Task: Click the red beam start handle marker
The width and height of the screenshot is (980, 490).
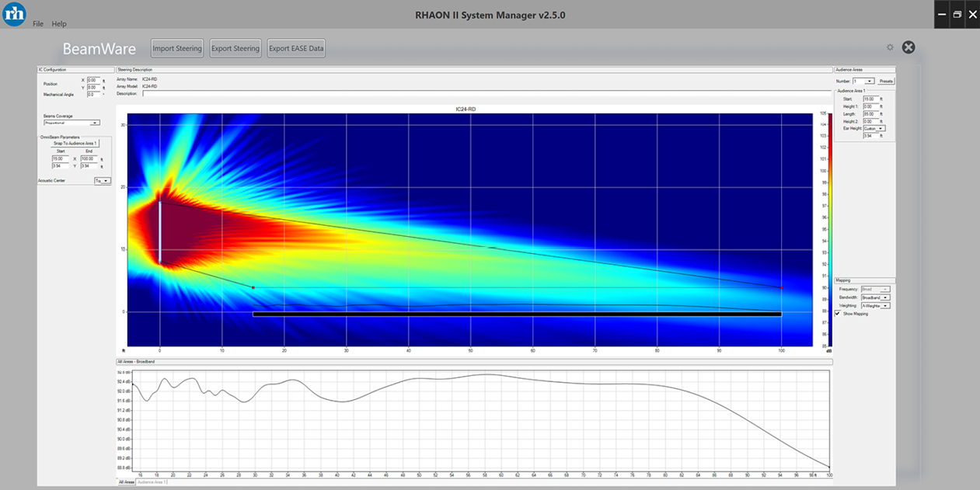Action: tap(253, 287)
